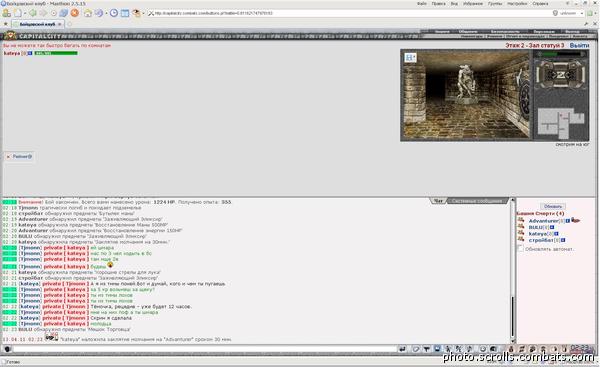Click the dungeon minimap
The image size is (600, 367).
click(561, 123)
